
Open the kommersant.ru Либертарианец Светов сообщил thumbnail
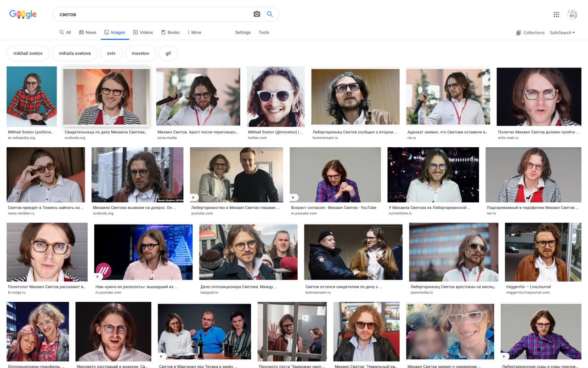[x=356, y=97]
